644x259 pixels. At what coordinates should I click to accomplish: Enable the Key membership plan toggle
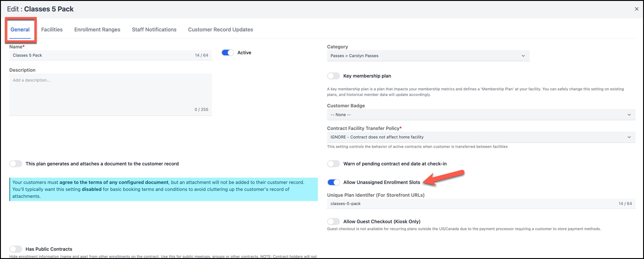click(x=333, y=76)
